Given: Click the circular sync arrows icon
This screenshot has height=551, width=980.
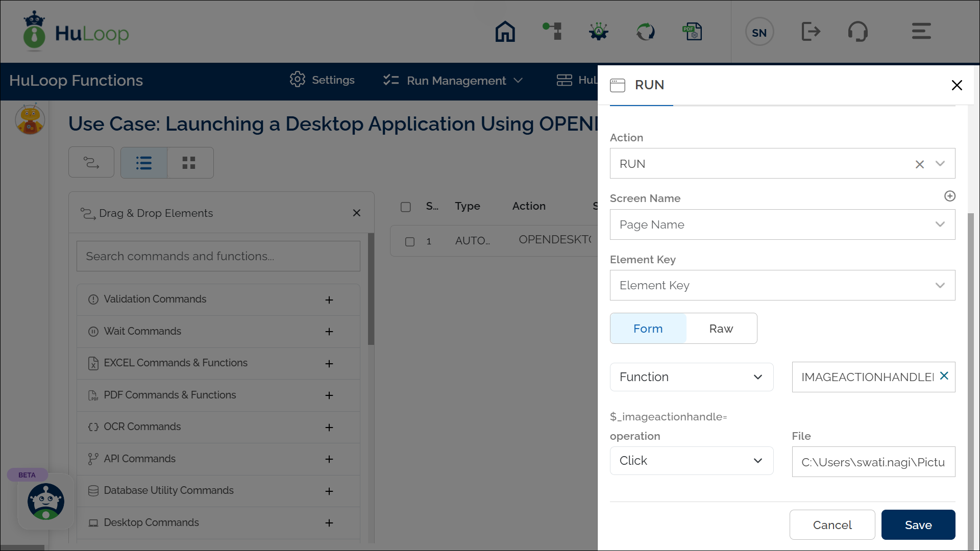Looking at the screenshot, I should tap(645, 32).
